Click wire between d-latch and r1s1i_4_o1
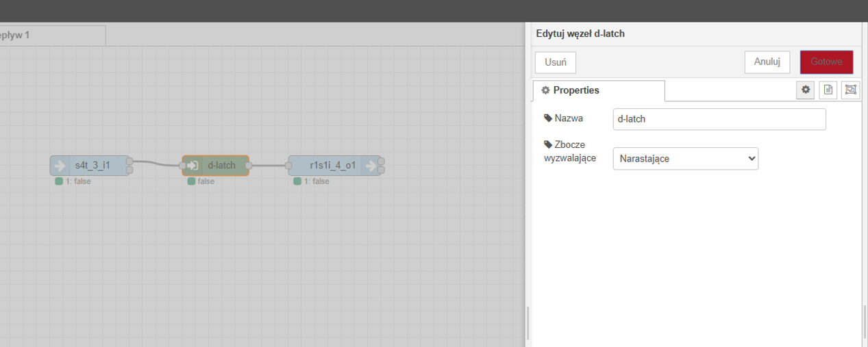This screenshot has height=347, width=868. click(268, 166)
